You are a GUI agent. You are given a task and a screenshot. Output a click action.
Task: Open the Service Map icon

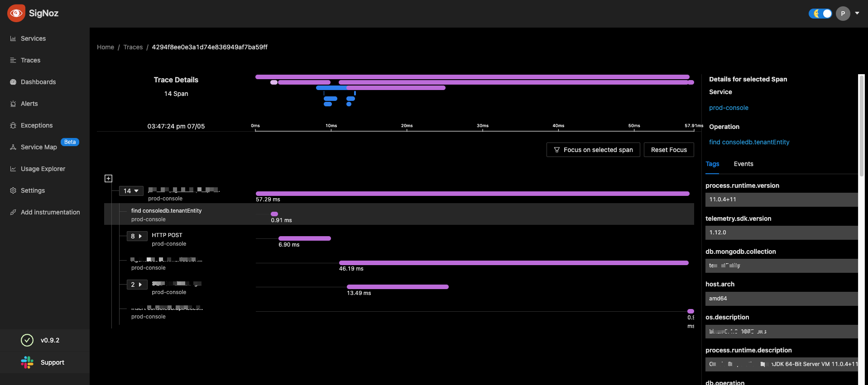tap(13, 147)
